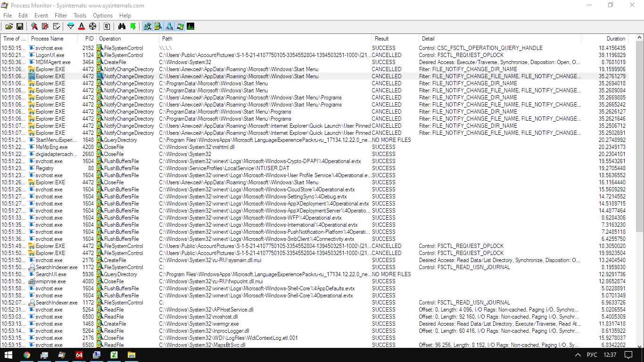Save events using the floppy disk icon
This screenshot has width=644, height=362.
(20, 26)
